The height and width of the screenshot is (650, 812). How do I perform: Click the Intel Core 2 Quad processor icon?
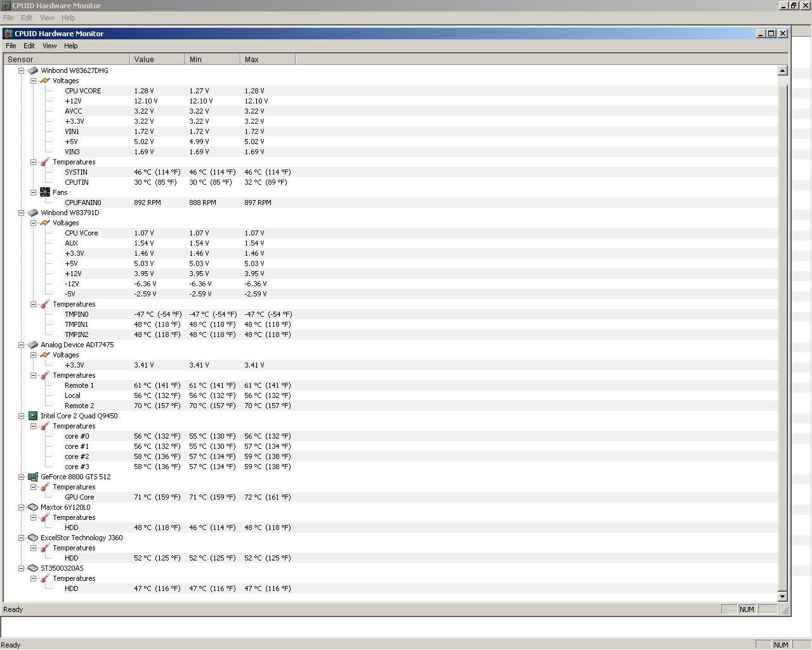[x=33, y=416]
